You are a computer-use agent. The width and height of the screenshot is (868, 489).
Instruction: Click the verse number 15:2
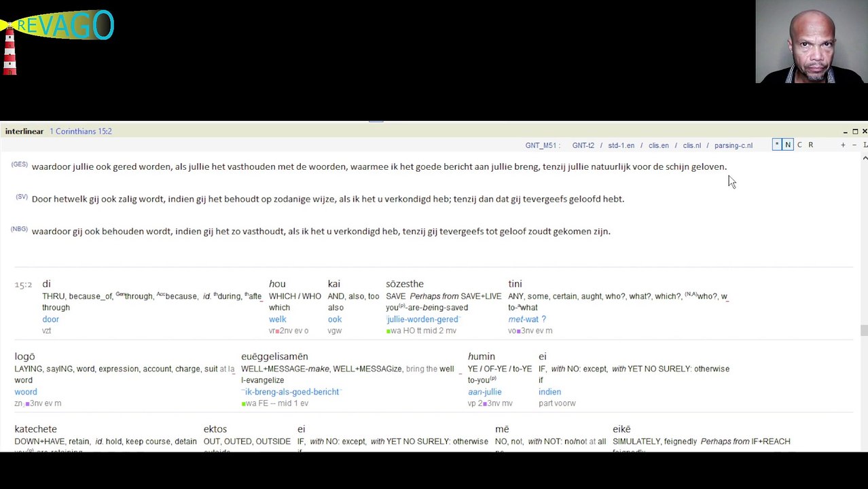click(x=23, y=285)
